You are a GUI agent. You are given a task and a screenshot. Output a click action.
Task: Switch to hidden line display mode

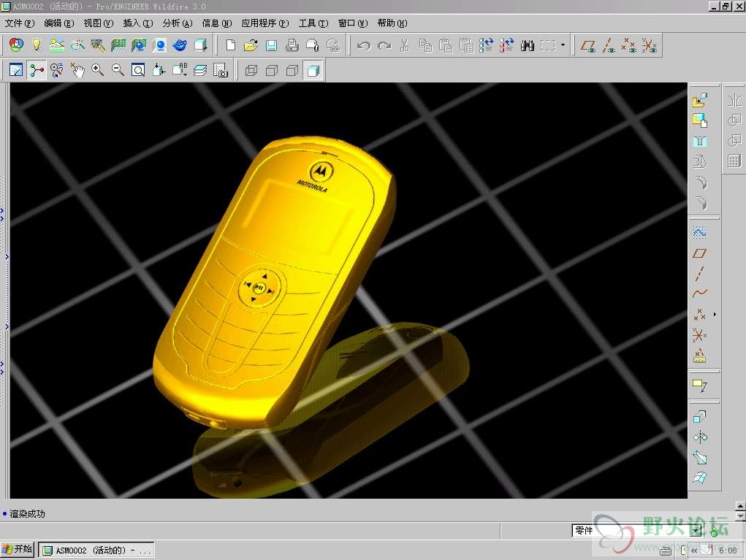point(272,71)
